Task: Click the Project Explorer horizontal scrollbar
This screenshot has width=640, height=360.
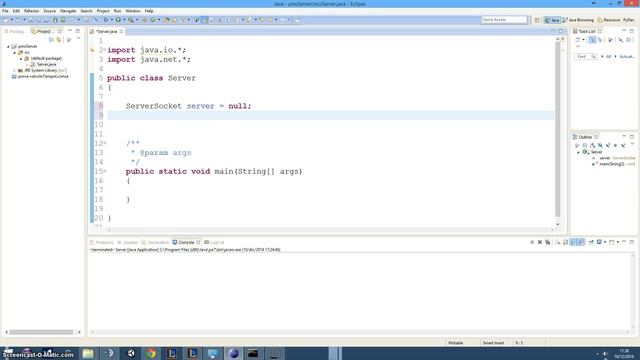Action: 41,332
